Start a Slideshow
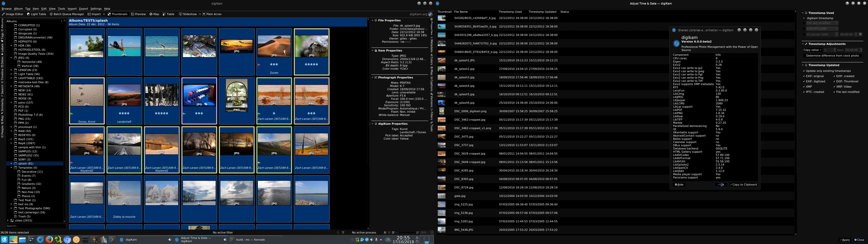This screenshot has height=244, width=868. [x=187, y=14]
